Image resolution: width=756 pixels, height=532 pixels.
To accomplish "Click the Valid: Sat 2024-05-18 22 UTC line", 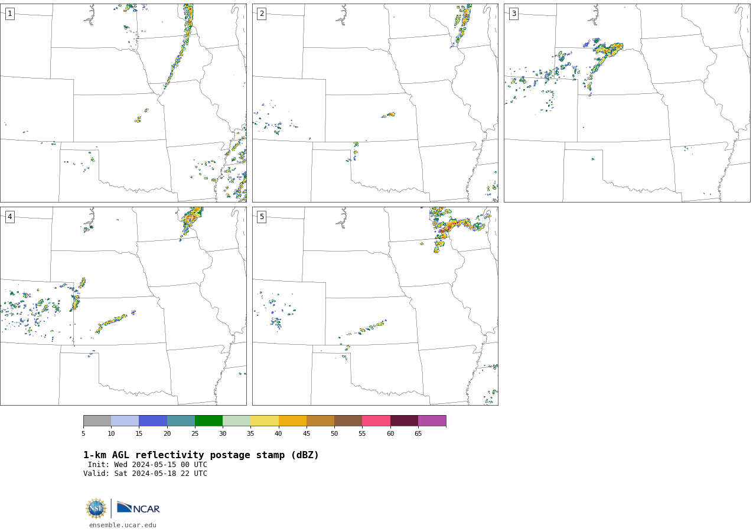I will click(145, 474).
